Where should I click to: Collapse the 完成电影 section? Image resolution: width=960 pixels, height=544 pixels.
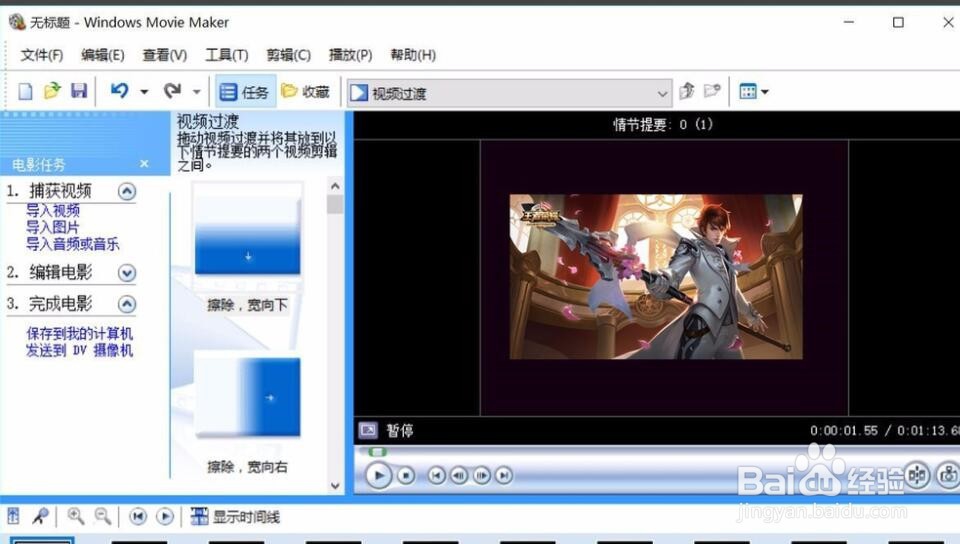tap(127, 304)
